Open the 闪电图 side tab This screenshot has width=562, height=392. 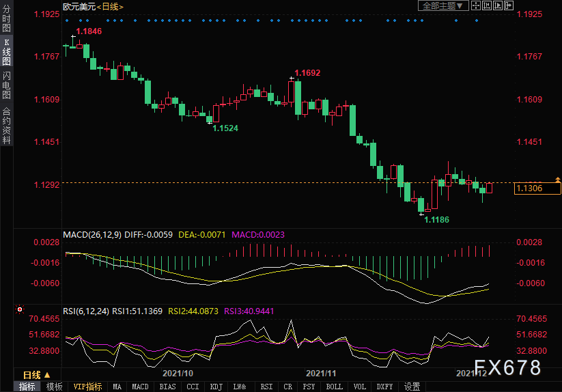tap(6, 86)
